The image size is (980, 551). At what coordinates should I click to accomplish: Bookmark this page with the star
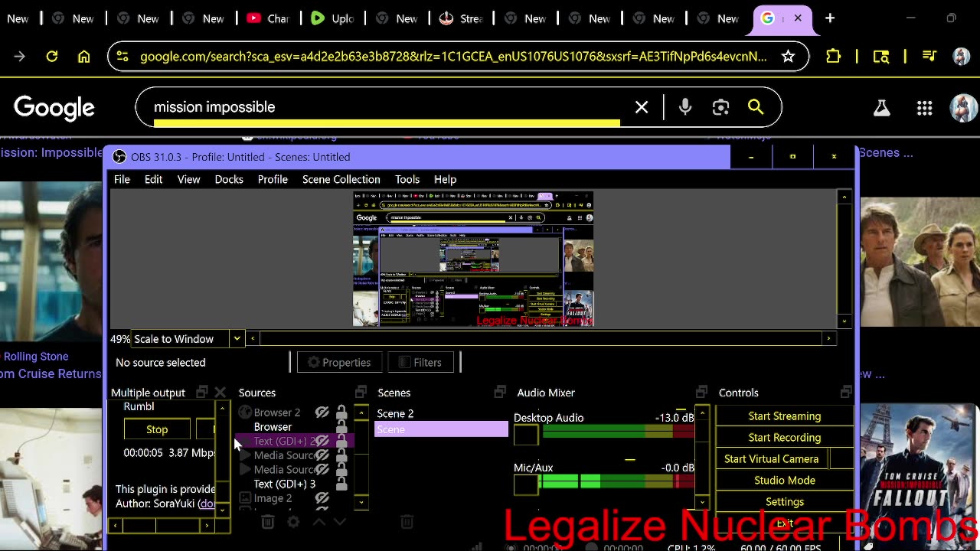tap(788, 56)
